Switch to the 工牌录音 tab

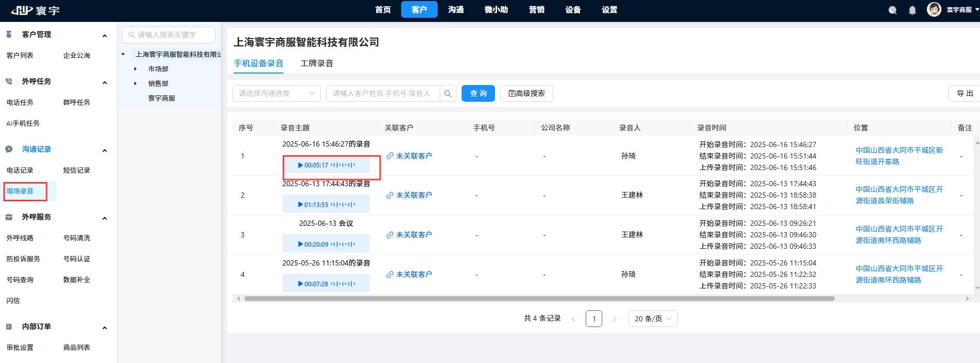pos(317,63)
